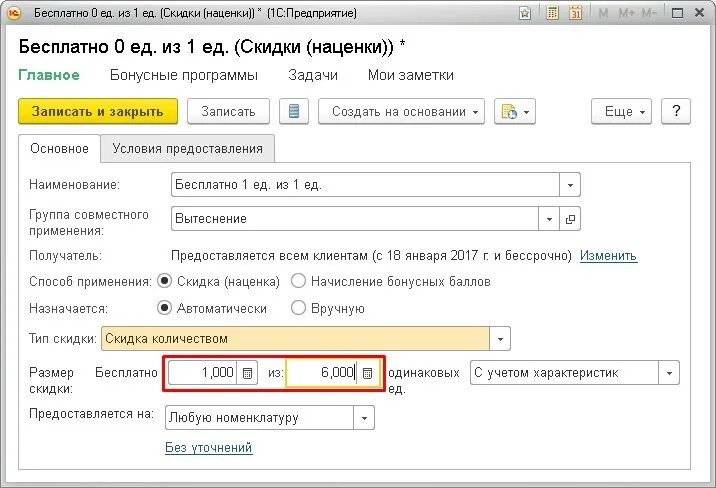The image size is (716, 488).
Task: Select Начисление бонусных баллов radio option
Action: tap(298, 281)
